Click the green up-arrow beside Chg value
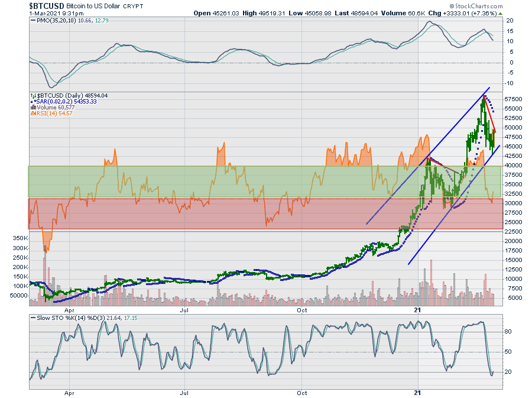Screen dimensions: 532x398 point(499,12)
